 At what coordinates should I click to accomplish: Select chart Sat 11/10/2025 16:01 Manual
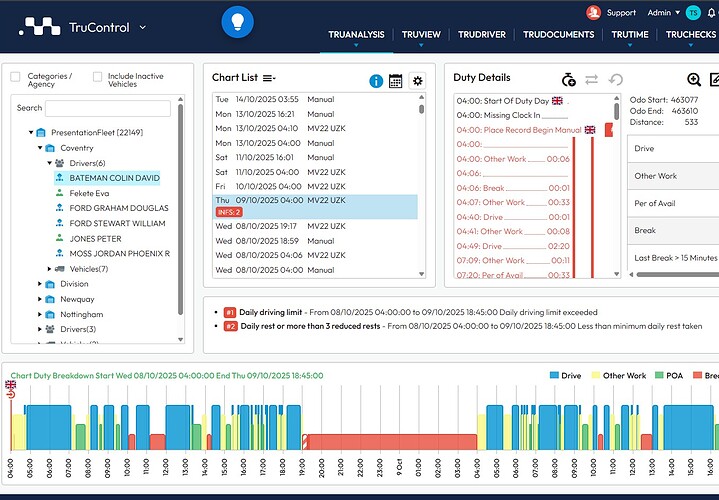pos(315,157)
